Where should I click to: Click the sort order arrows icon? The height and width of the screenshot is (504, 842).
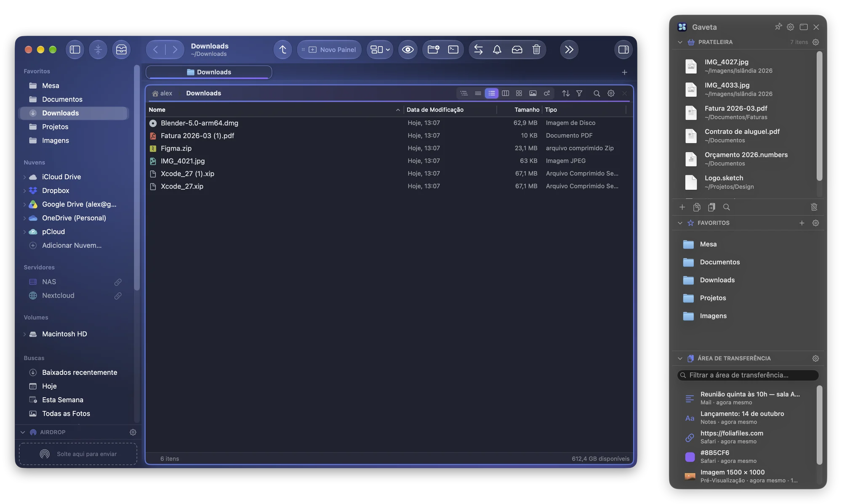[566, 93]
